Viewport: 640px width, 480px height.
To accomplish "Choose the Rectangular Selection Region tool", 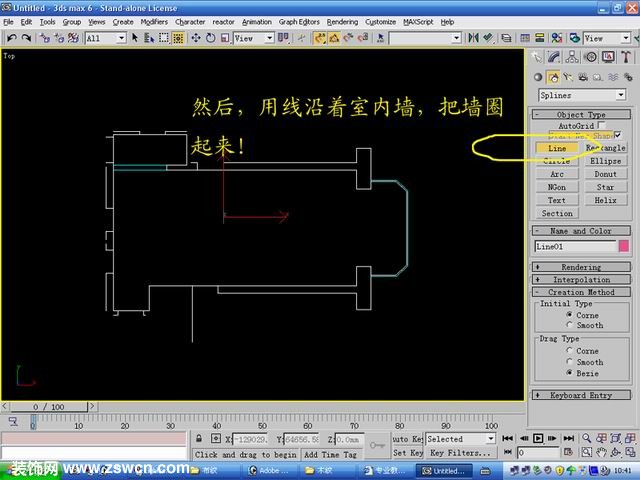I will pos(164,38).
